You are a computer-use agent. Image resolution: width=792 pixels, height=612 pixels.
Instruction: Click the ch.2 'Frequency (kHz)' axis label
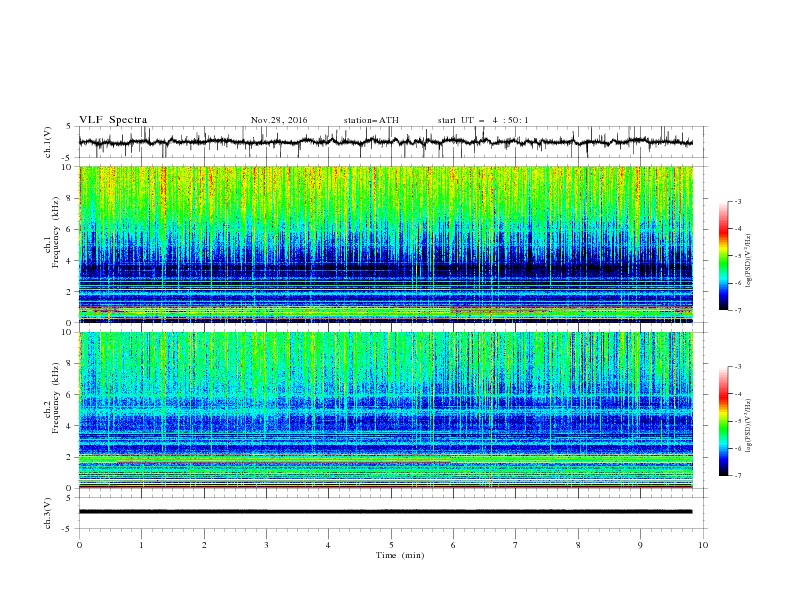(55, 398)
